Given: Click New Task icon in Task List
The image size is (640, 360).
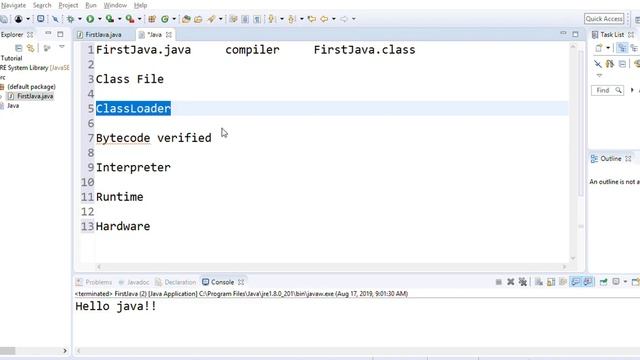Looking at the screenshot, I should [x=599, y=48].
